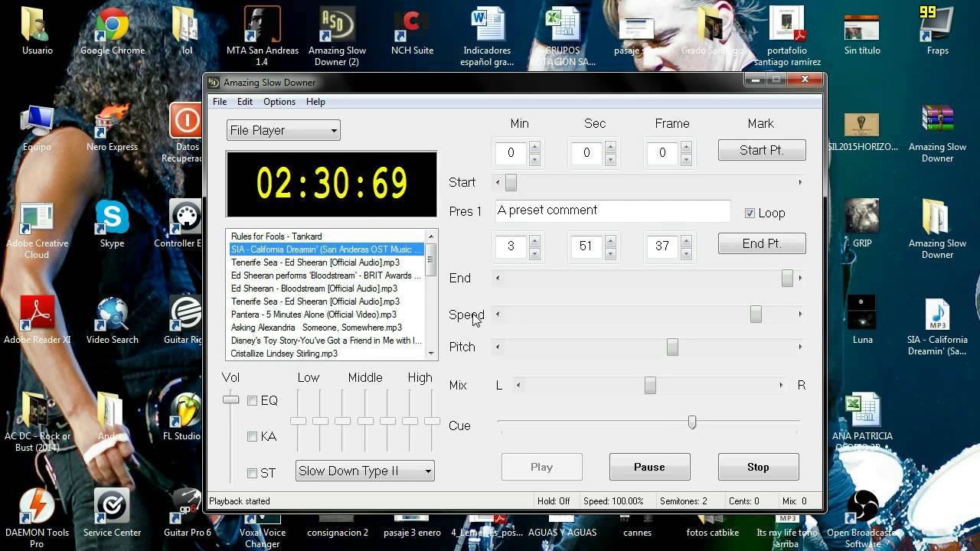Viewport: 980px width, 551px height.
Task: Open Video Search desktop icon
Action: pos(112,320)
